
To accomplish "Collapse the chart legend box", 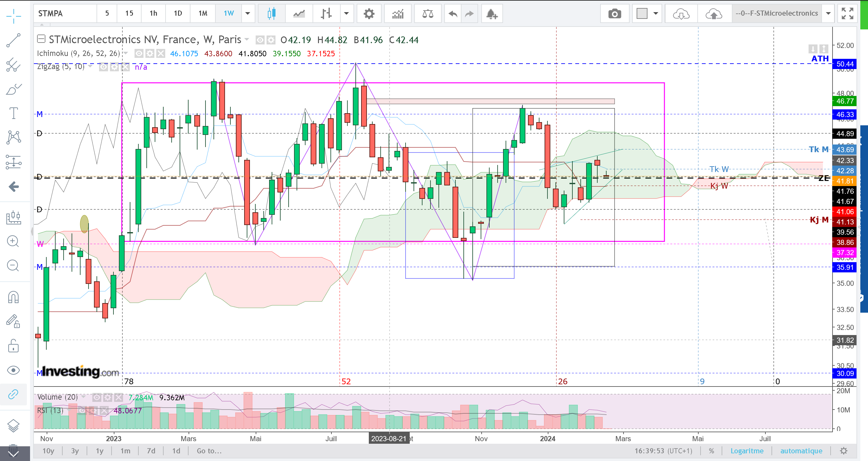I will pyautogui.click(x=41, y=39).
